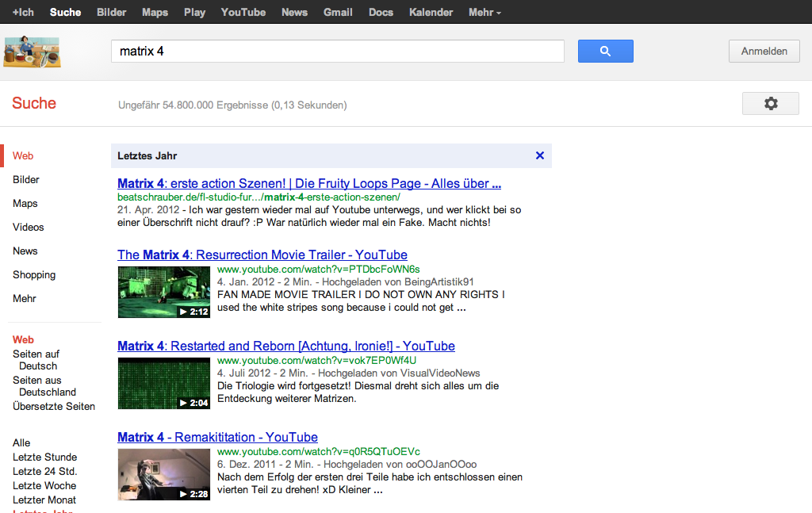
Task: Switch to Bilder in left sidebar
Action: point(26,180)
